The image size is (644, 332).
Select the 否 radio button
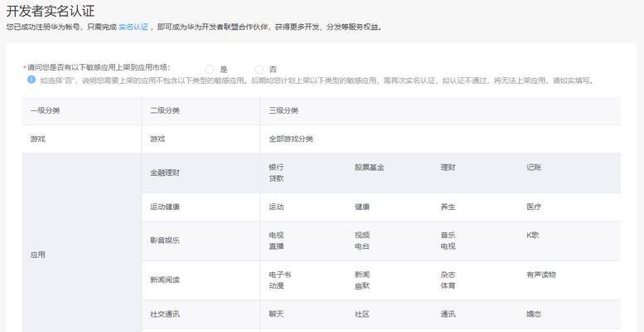259,70
